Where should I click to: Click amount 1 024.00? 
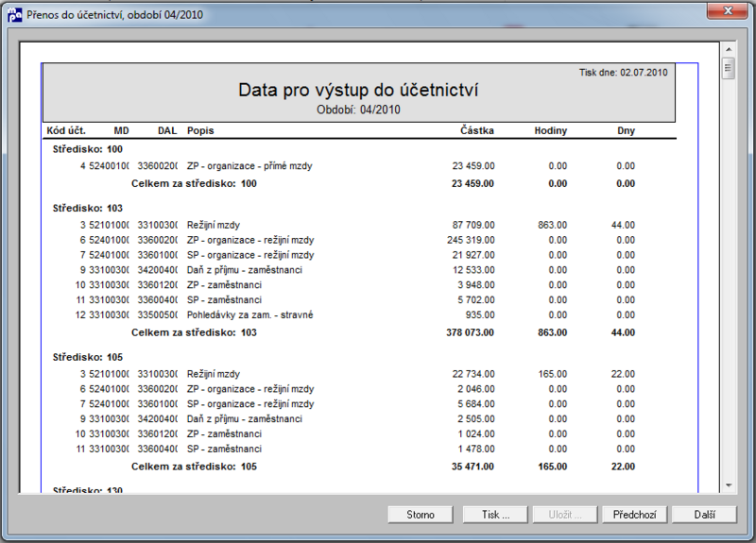[x=476, y=433]
